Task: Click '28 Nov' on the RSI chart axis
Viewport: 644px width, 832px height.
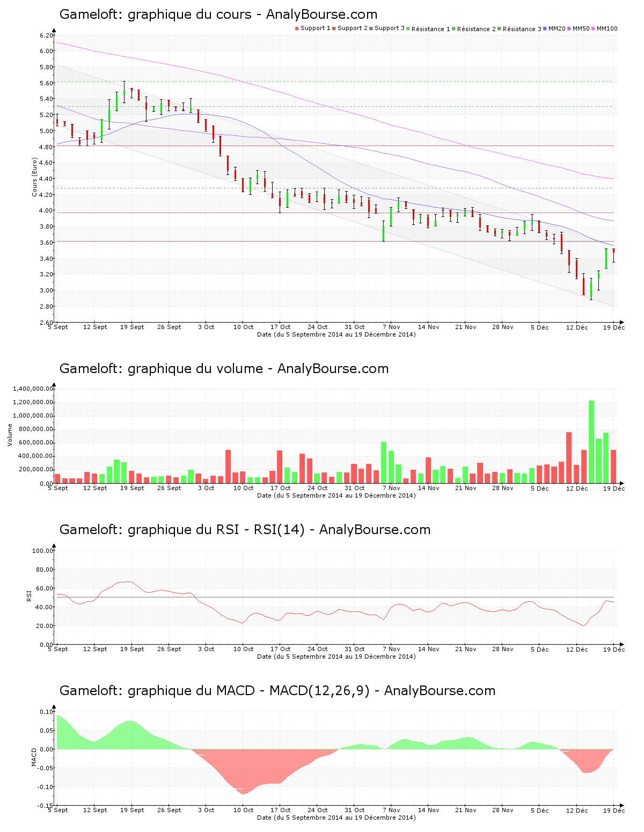Action: [503, 649]
